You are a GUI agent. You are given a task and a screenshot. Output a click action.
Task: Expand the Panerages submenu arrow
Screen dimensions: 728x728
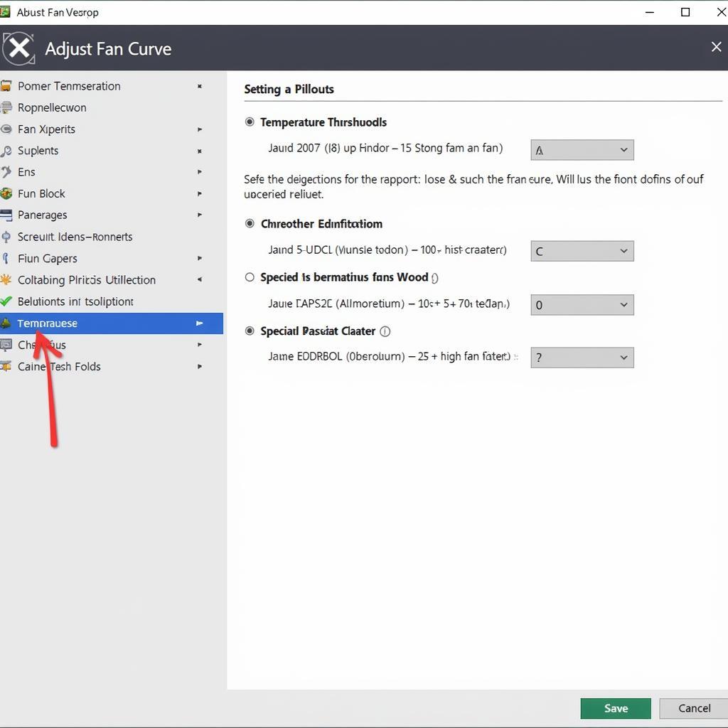click(200, 215)
